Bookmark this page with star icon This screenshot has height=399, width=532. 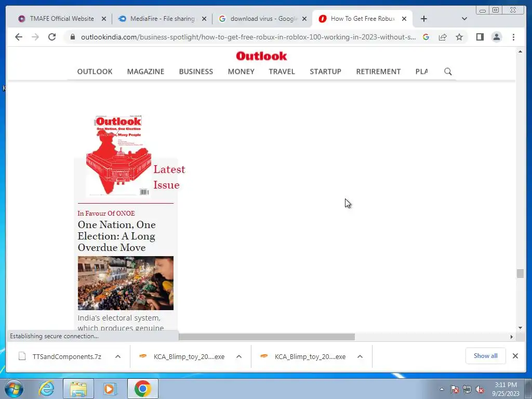pos(459,37)
